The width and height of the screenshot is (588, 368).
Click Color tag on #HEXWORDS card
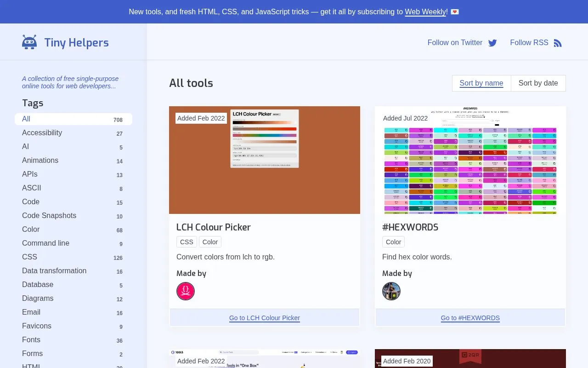393,242
